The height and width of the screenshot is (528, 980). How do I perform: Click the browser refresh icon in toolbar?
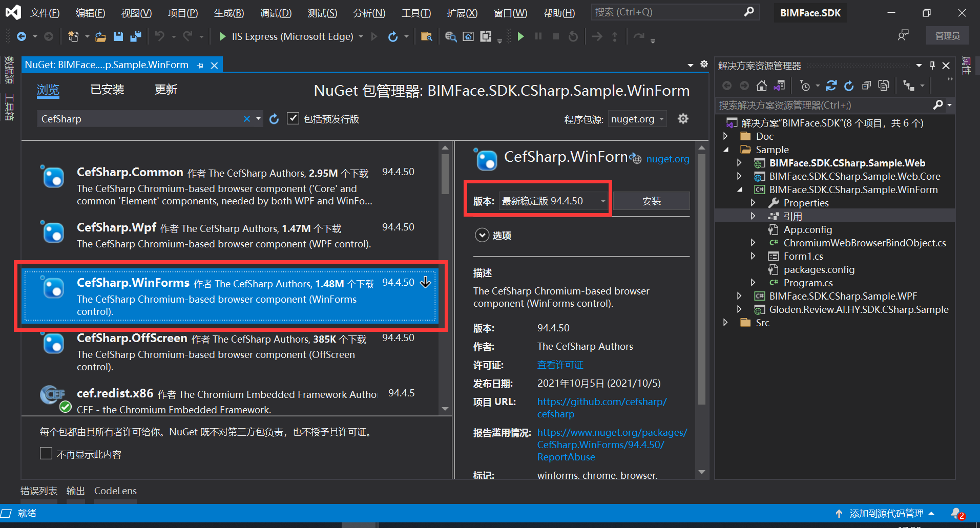(393, 36)
